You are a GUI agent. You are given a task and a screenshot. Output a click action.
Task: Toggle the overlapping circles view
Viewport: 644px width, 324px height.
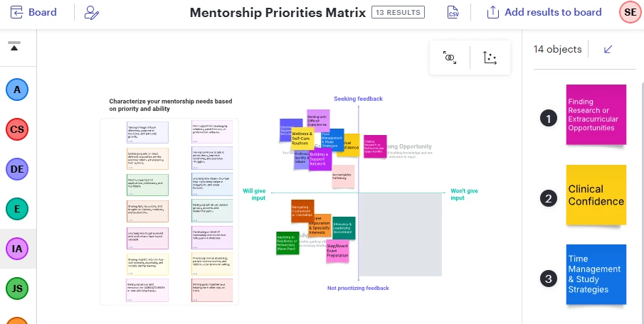pos(450,58)
